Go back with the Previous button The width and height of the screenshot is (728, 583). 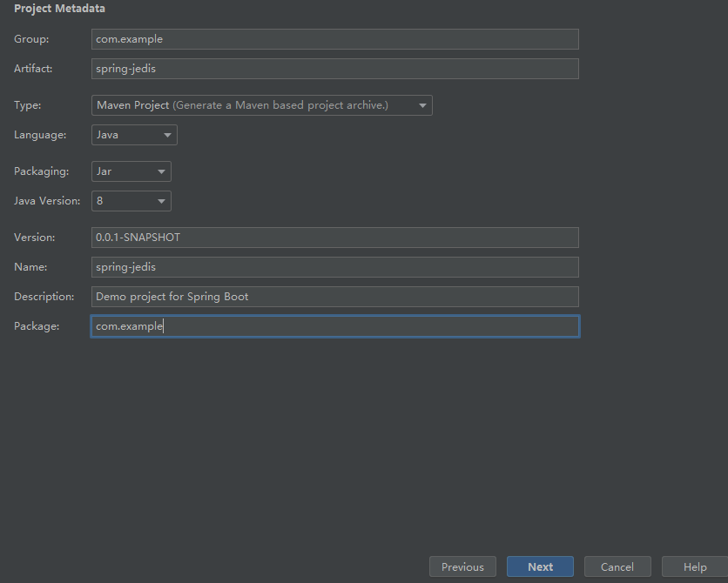pyautogui.click(x=462, y=566)
